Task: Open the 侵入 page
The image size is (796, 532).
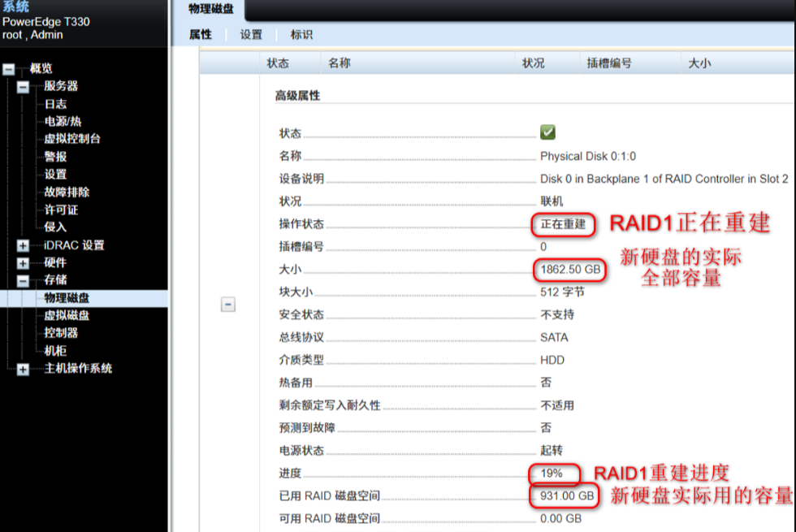Action: pyautogui.click(x=55, y=227)
